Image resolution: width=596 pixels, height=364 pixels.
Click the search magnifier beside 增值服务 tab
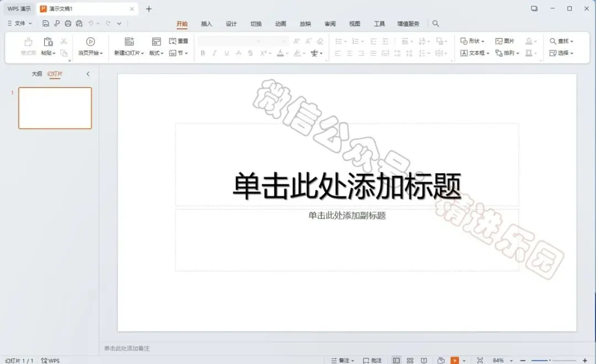(435, 24)
